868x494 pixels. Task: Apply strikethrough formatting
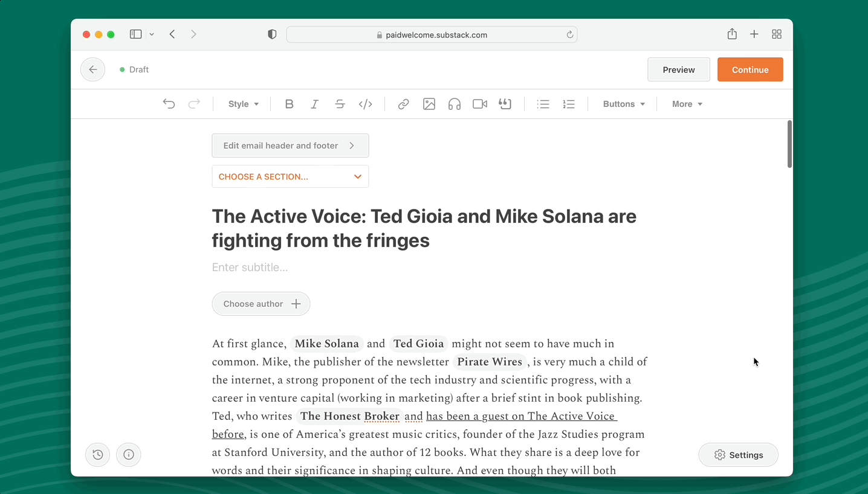point(340,104)
